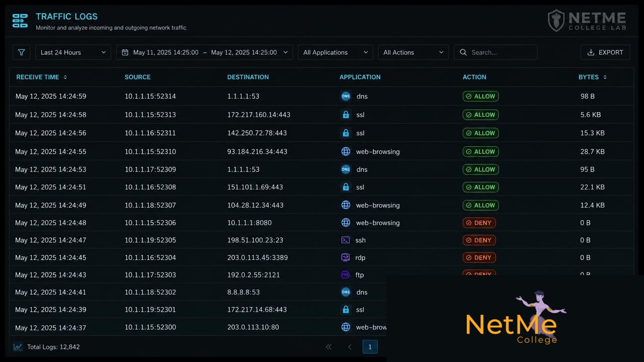This screenshot has height=362, width=644.
Task: Click the Destination column header
Action: click(x=248, y=77)
